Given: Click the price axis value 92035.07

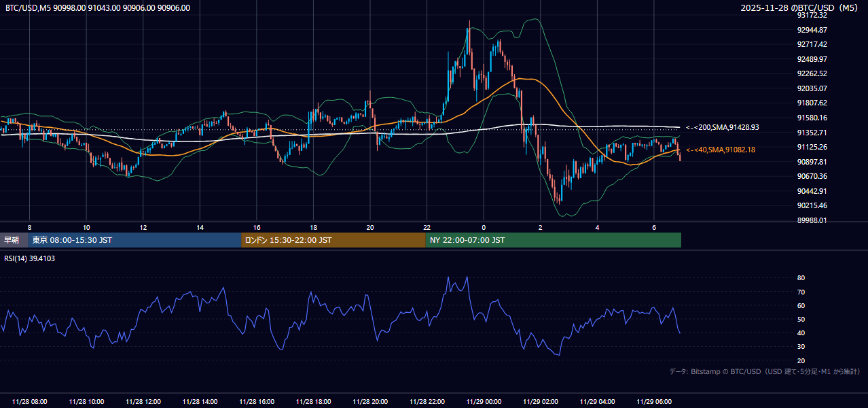Looking at the screenshot, I should pos(812,88).
